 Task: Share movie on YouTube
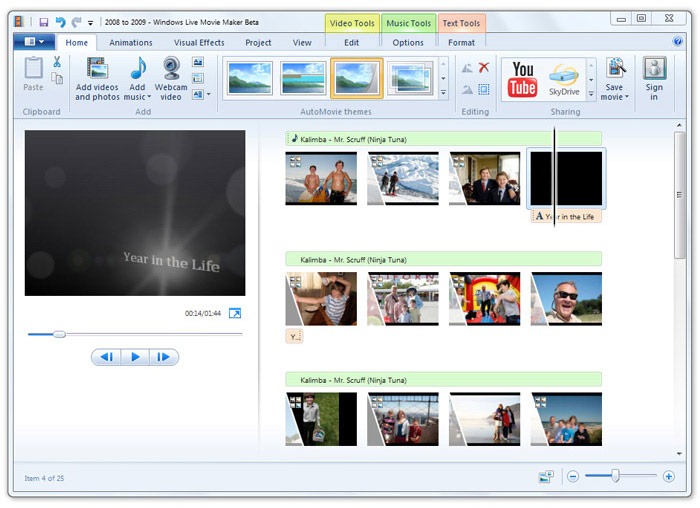pyautogui.click(x=522, y=79)
